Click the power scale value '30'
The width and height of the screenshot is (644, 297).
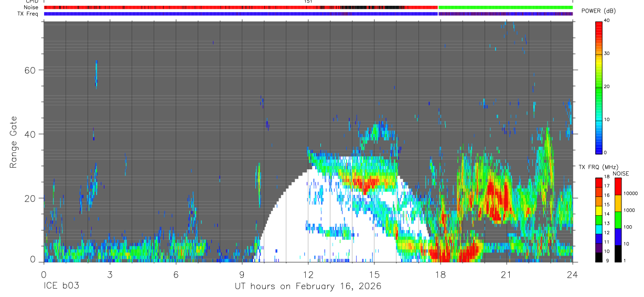point(607,54)
